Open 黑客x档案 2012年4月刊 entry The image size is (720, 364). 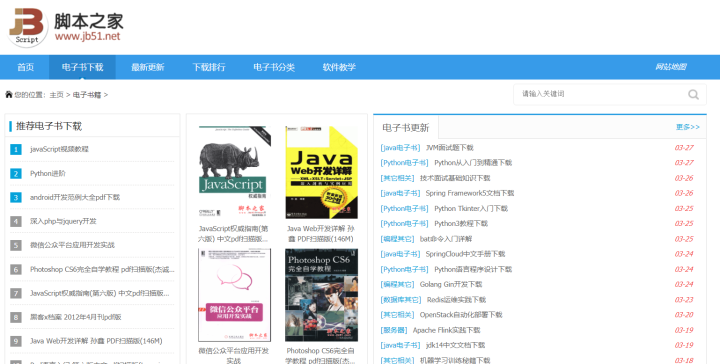(76, 317)
